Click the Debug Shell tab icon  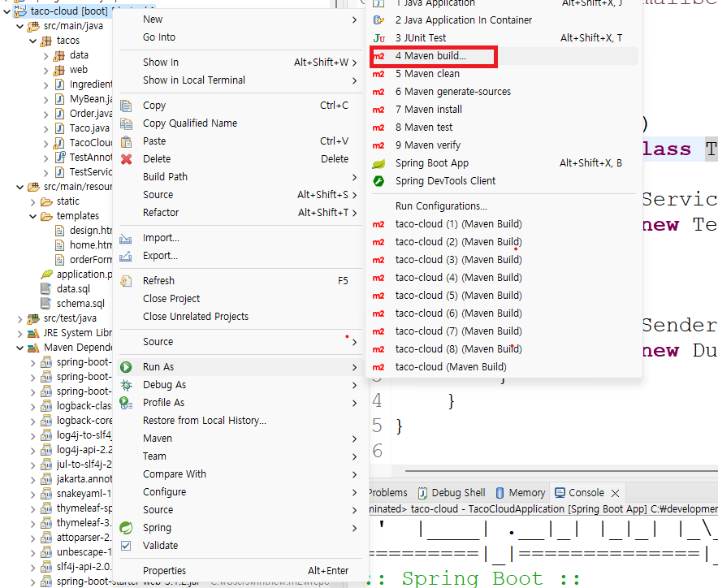click(422, 493)
